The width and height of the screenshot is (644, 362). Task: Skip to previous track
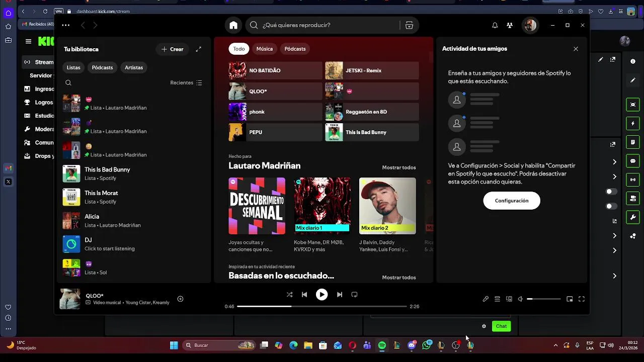pyautogui.click(x=304, y=295)
